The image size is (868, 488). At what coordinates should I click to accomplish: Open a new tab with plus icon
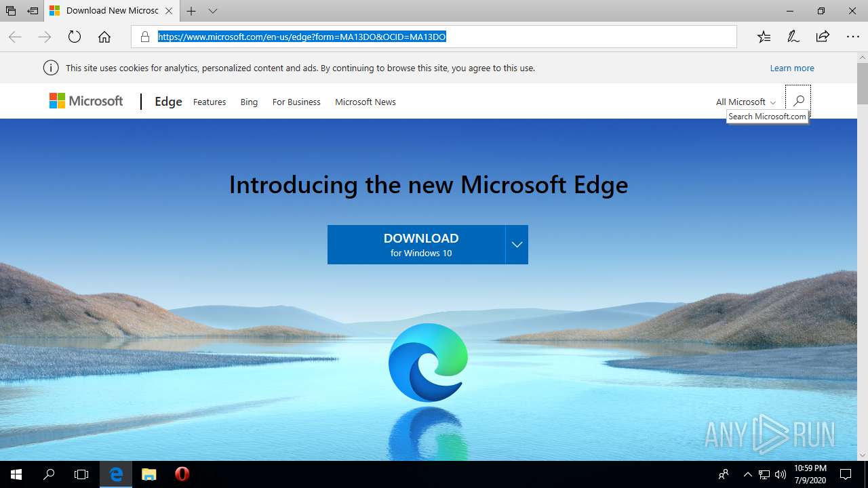(191, 11)
